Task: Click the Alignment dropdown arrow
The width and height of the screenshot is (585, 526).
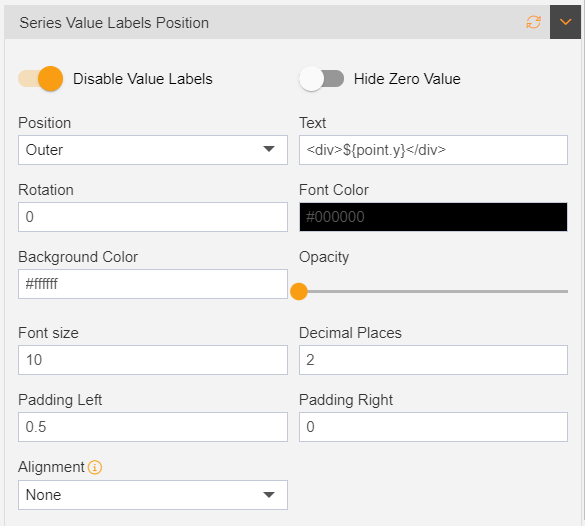Action: coord(269,495)
